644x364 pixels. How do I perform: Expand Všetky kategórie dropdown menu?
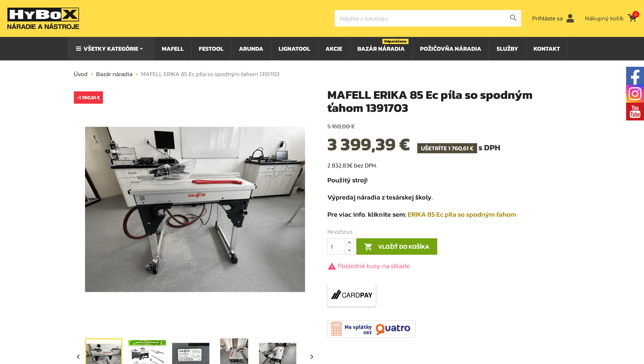click(x=109, y=49)
